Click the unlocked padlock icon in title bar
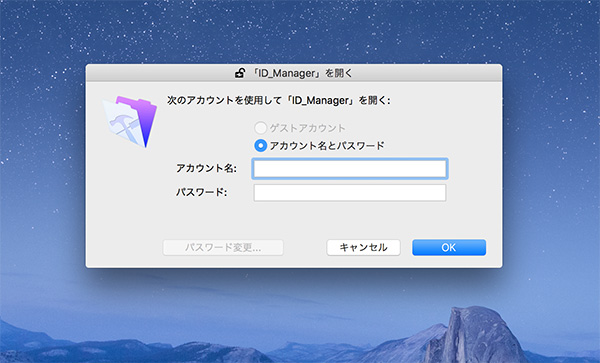This screenshot has width=600, height=363. click(240, 73)
